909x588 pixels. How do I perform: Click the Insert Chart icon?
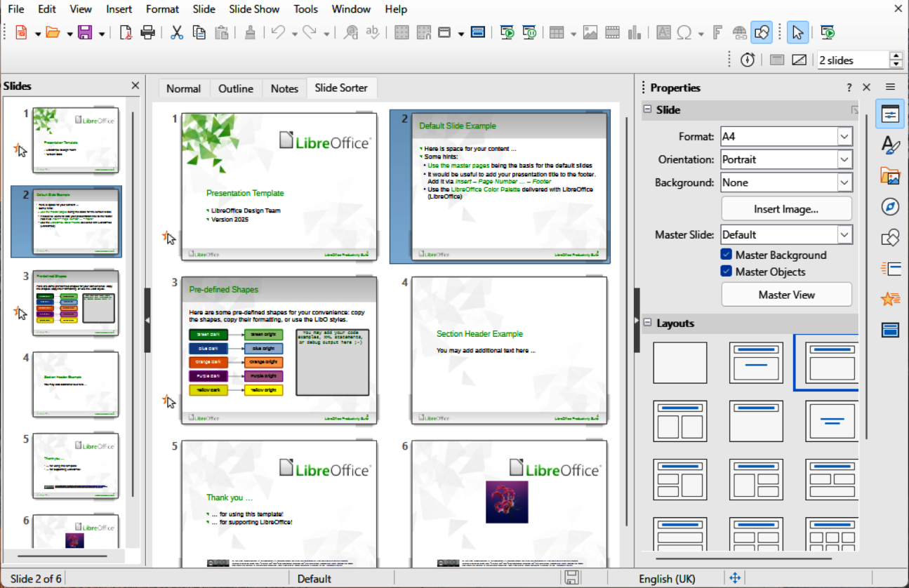(635, 32)
